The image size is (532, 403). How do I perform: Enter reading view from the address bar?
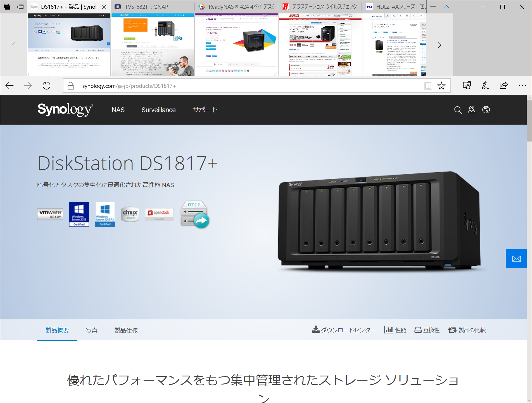tap(428, 86)
